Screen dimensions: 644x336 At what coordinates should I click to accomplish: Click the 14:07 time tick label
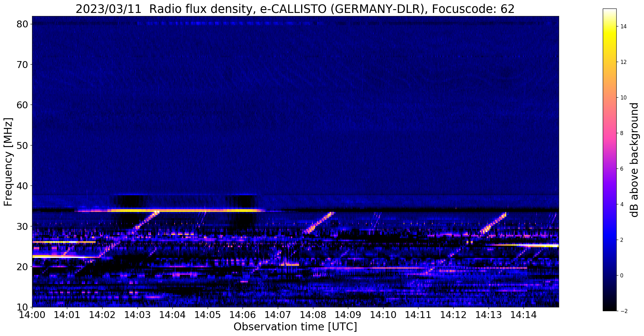[277, 315]
